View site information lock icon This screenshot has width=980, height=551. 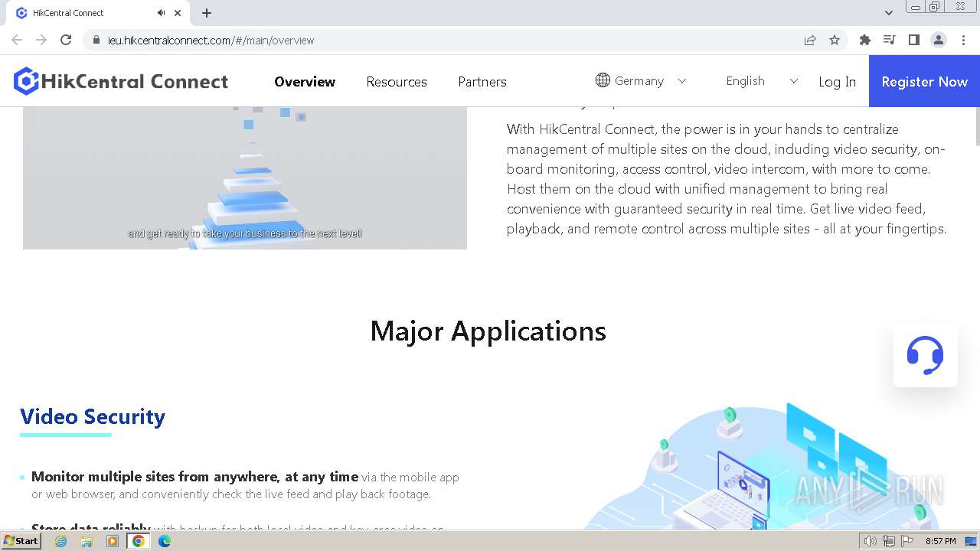96,40
